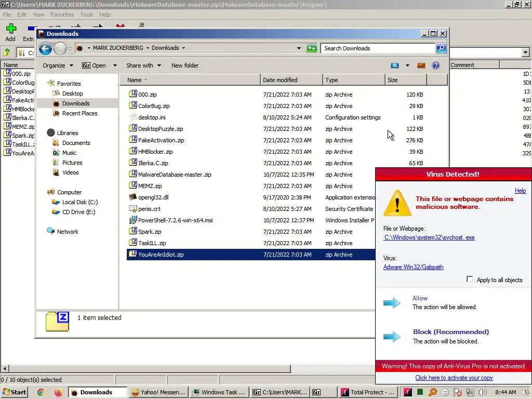Image resolution: width=532 pixels, height=399 pixels.
Task: Click the 7-Zip horizontal scrollbar thumb
Action: 150,368
